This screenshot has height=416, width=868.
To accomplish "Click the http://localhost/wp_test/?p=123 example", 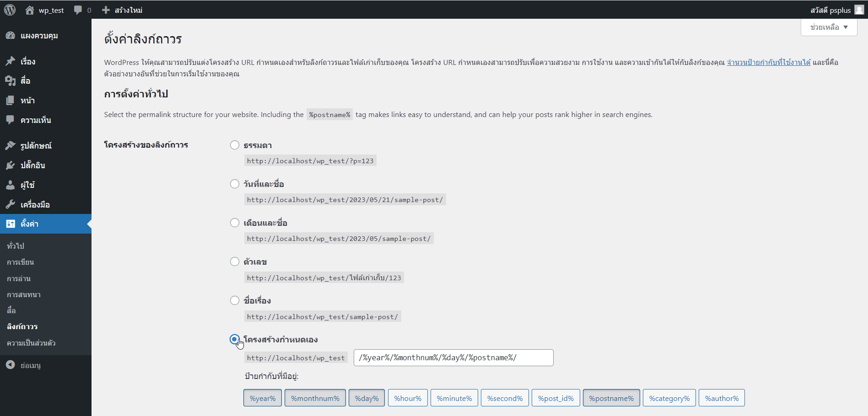I will coord(310,161).
